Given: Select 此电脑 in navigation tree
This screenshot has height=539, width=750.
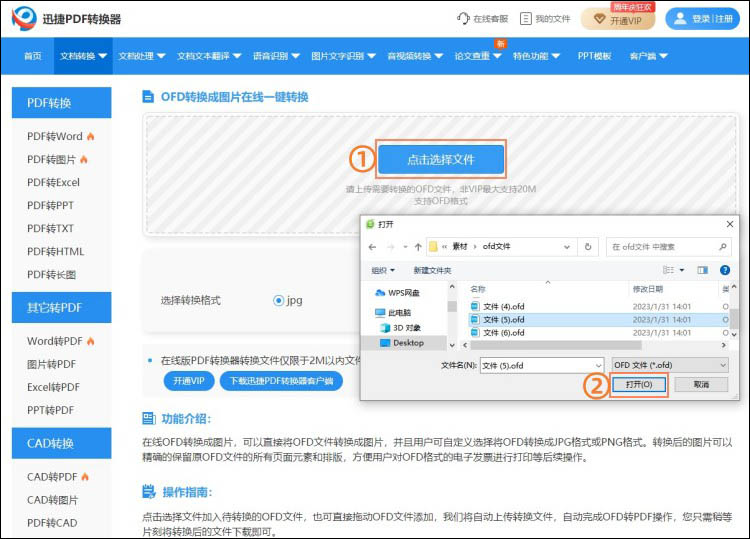Looking at the screenshot, I should coord(393,313).
